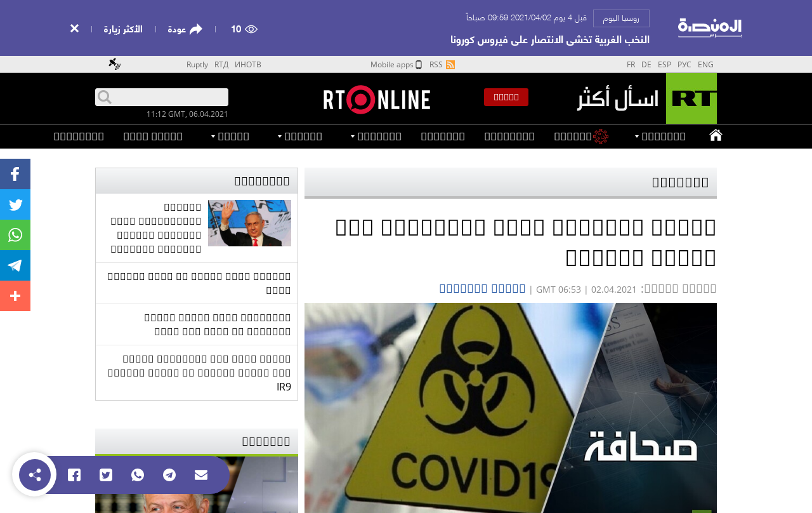Close the top purple banner

point(74,29)
